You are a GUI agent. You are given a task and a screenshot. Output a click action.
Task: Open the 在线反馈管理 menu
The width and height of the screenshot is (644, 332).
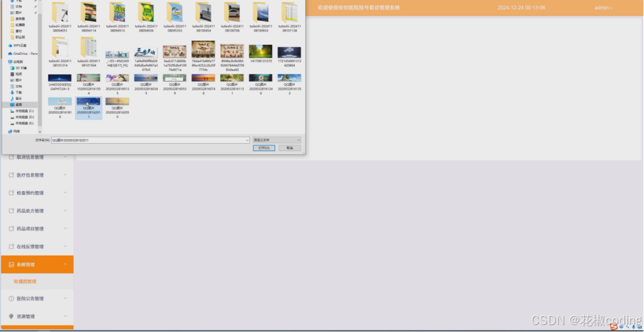(x=37, y=247)
